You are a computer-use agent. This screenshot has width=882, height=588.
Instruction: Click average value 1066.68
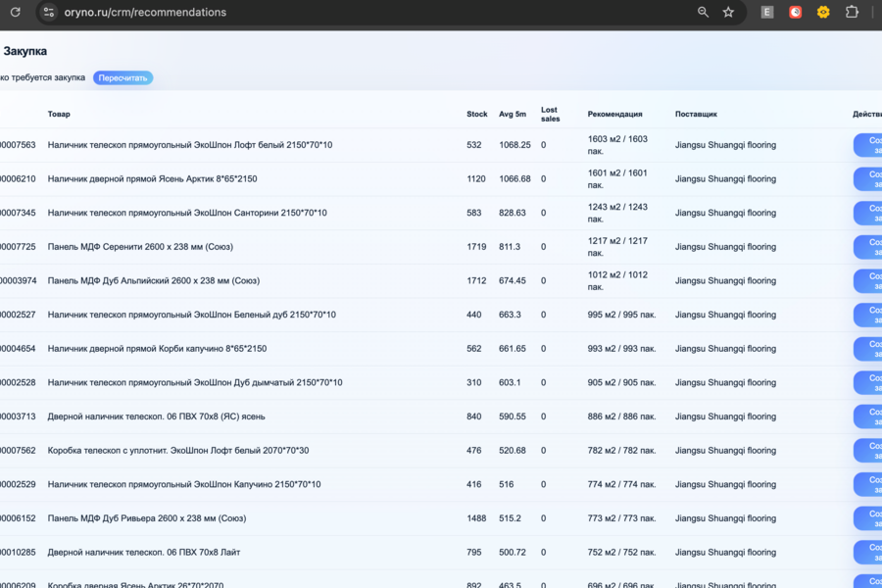[514, 179]
